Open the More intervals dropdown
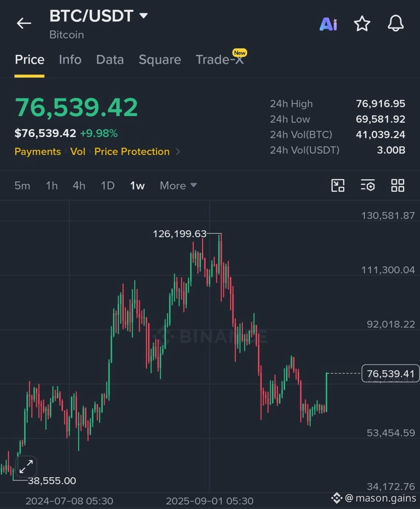This screenshot has height=509, width=420. pyautogui.click(x=178, y=185)
